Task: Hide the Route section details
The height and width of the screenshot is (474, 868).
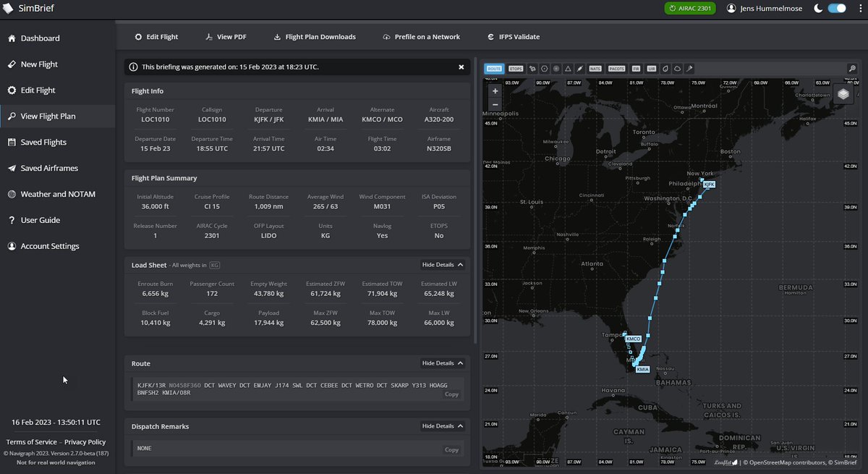Action: tap(443, 363)
